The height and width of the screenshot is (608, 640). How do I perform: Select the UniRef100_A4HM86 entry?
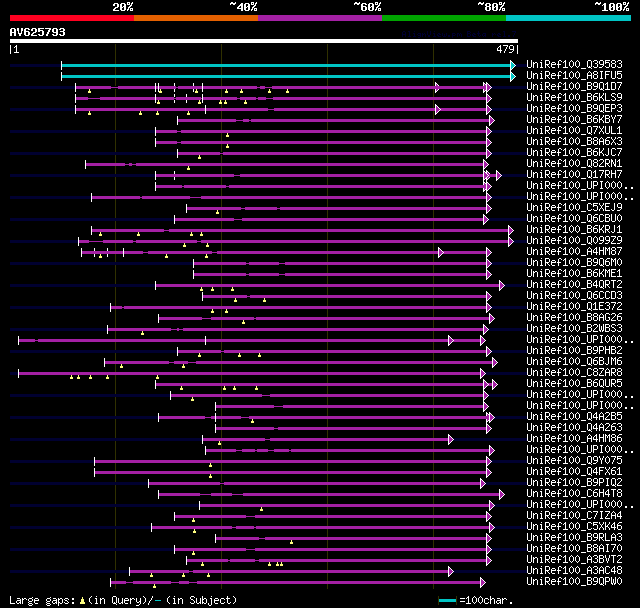574,439
